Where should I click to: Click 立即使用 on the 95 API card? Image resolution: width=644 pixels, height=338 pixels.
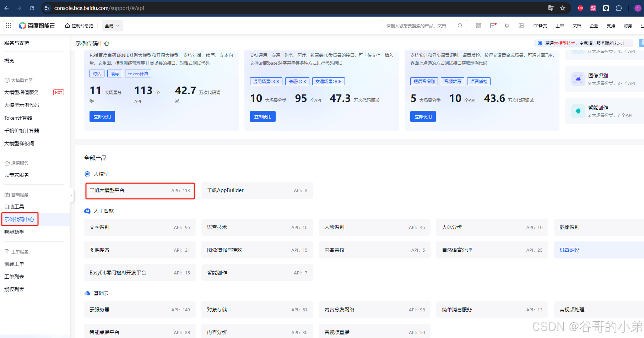tap(263, 116)
